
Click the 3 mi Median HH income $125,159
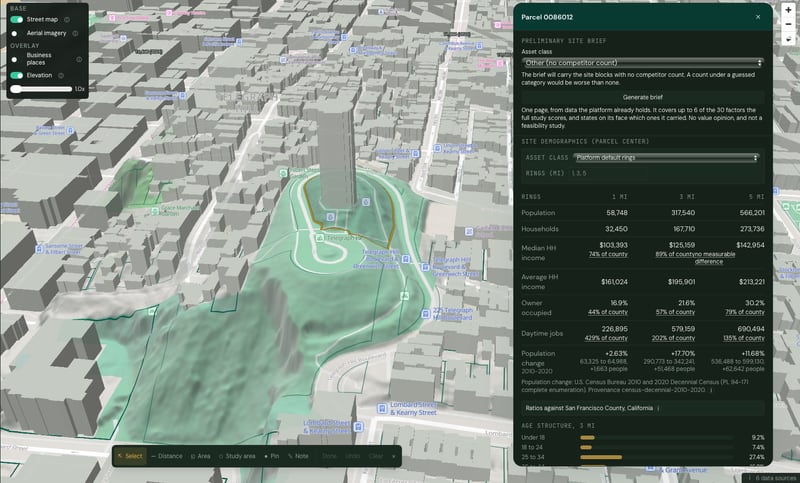(682, 245)
